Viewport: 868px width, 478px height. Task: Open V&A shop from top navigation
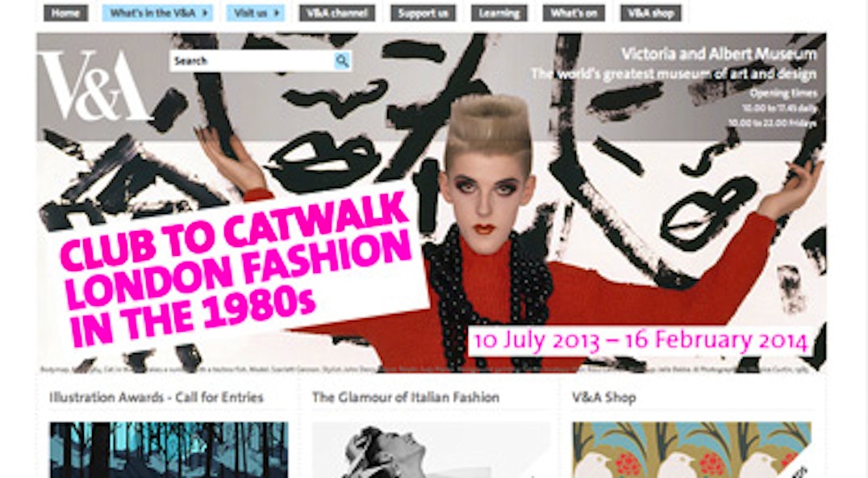point(650,13)
